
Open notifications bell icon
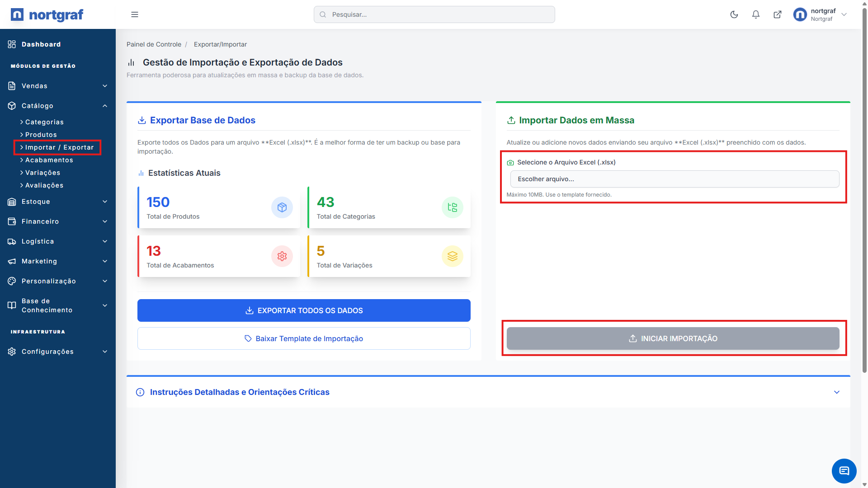click(756, 14)
